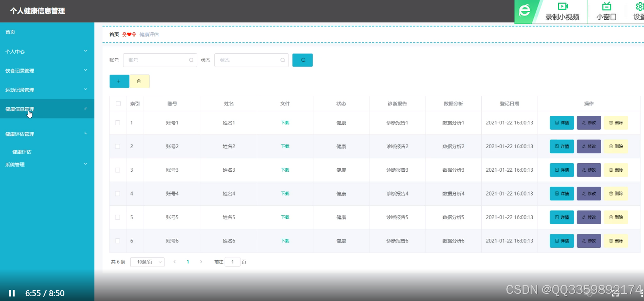Go to next page arrow in pagination

click(x=201, y=262)
